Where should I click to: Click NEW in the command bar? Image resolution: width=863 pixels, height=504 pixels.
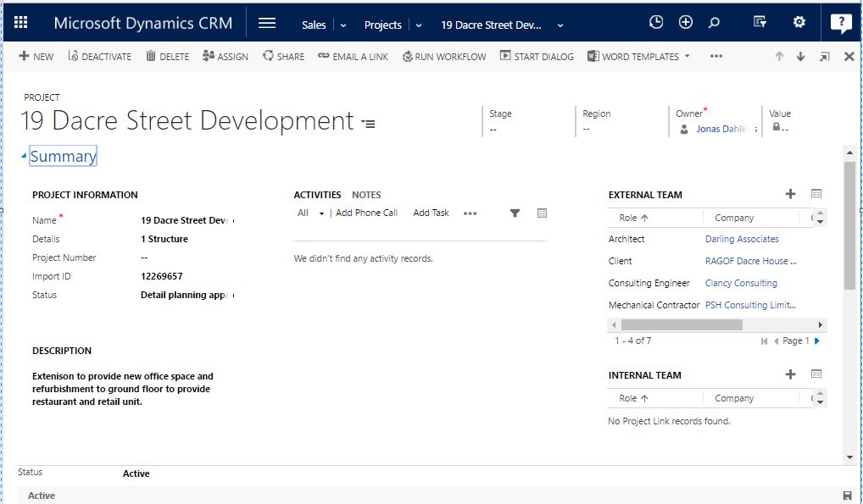point(36,56)
